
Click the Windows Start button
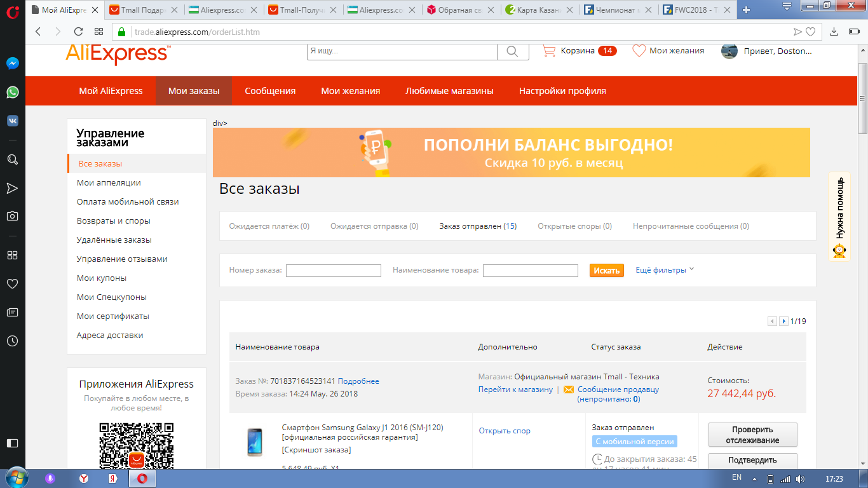click(15, 478)
